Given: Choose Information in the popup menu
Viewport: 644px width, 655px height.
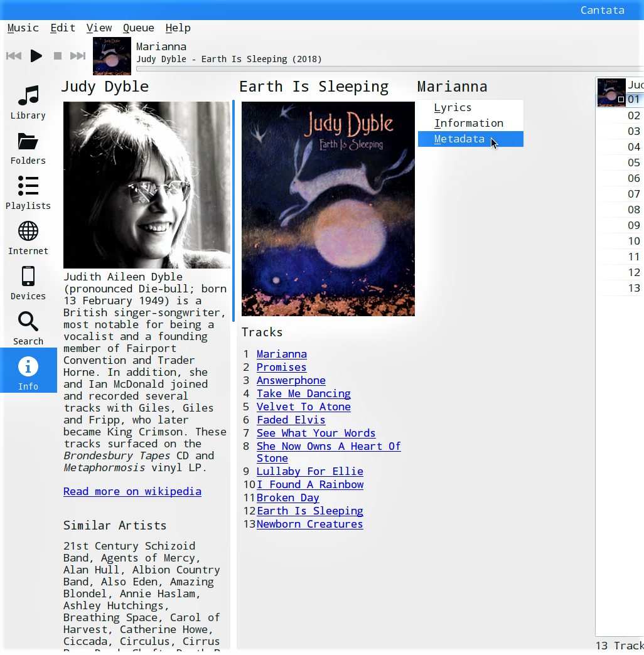Looking at the screenshot, I should click(x=471, y=123).
